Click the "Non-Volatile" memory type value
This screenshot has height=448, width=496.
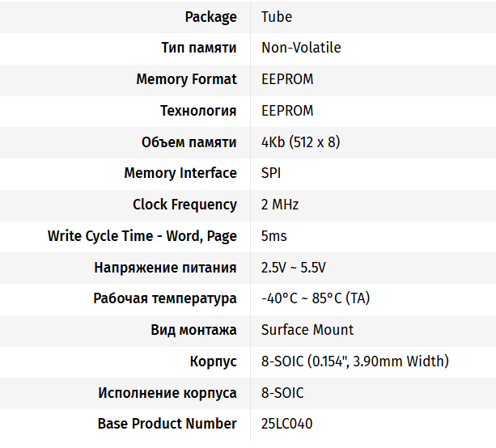pyautogui.click(x=301, y=48)
